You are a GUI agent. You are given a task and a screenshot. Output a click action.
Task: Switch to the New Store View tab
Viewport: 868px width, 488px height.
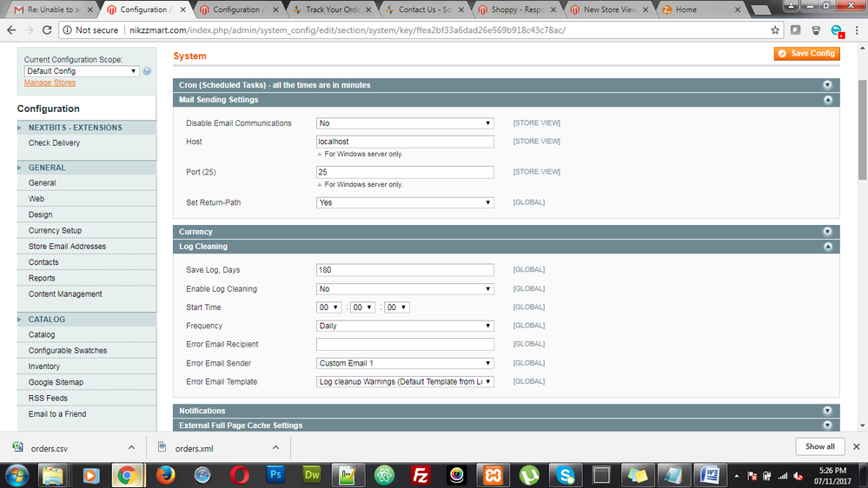coord(613,10)
